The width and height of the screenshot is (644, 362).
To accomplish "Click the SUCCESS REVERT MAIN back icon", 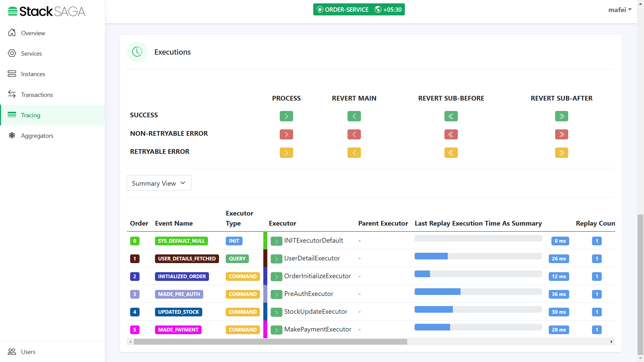I will point(354,116).
